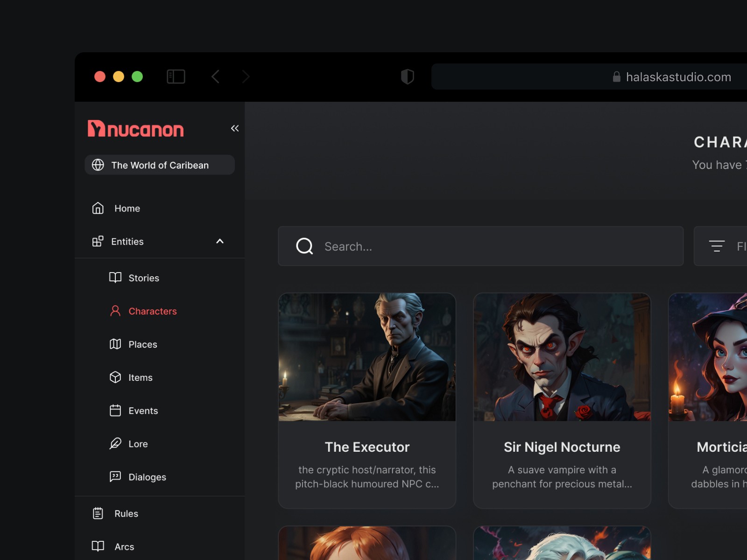Open Sir Nigel Nocturne portrait thumbnail
Screen dimensions: 747x560
pyautogui.click(x=562, y=357)
